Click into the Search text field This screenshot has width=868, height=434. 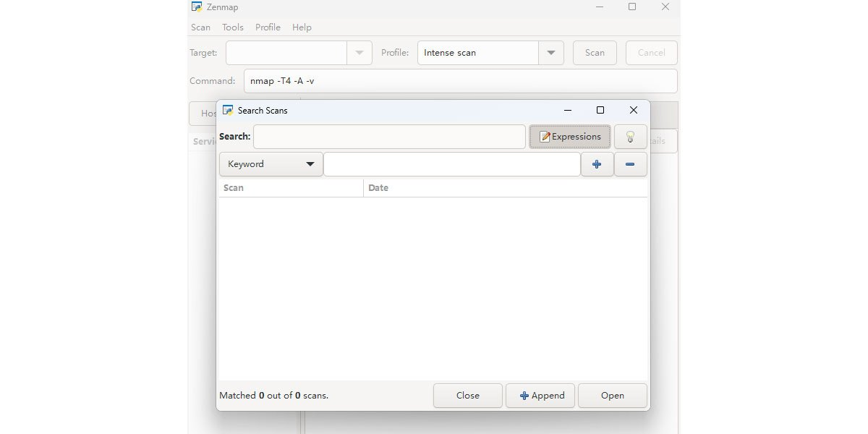(x=389, y=137)
